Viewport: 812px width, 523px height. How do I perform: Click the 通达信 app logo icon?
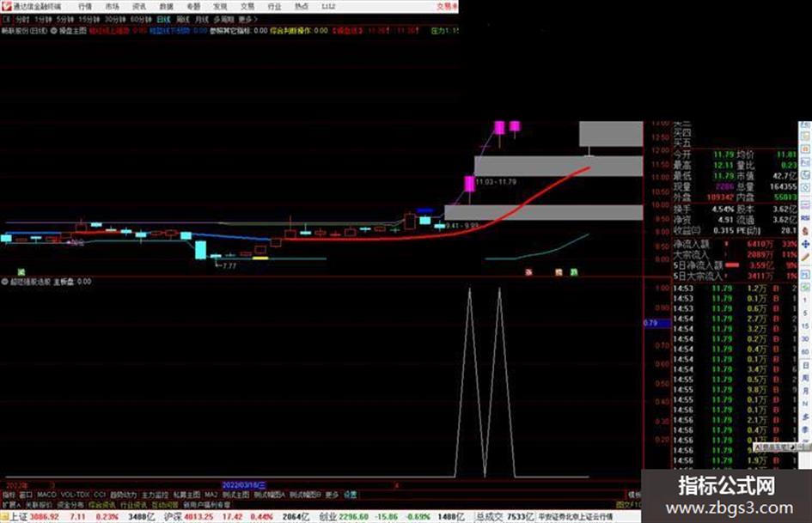[6, 6]
